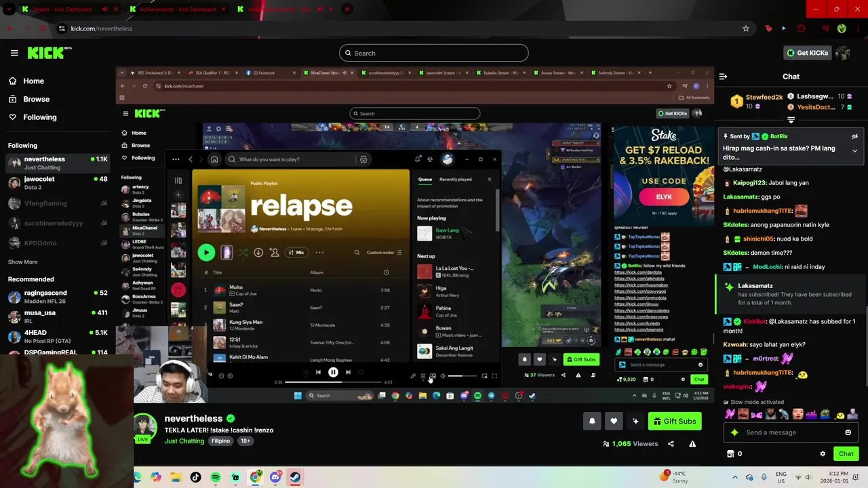Click the Send a message chat field

791,432
